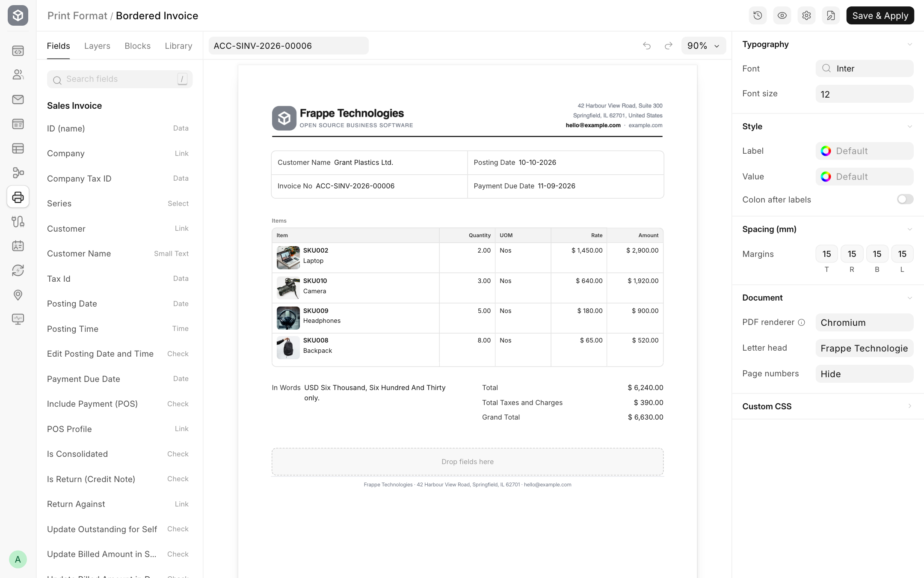Open the 90% zoom dropdown

coord(703,46)
